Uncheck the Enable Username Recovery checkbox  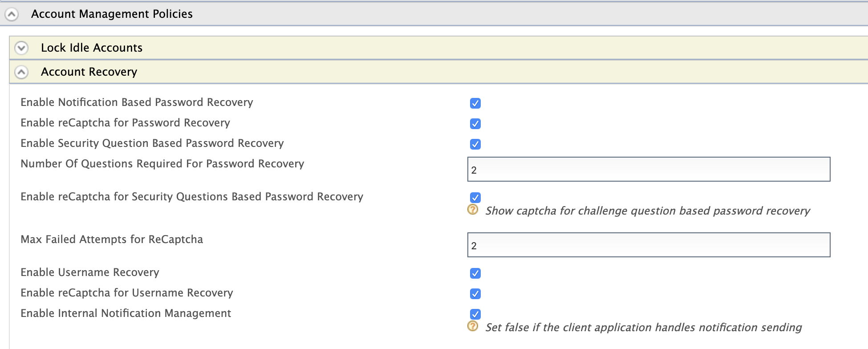tap(475, 273)
